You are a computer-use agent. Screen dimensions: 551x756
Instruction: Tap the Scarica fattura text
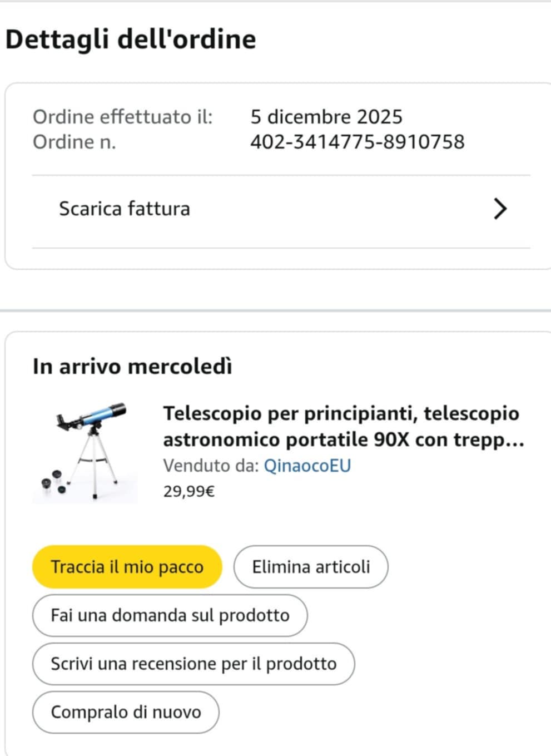[125, 209]
